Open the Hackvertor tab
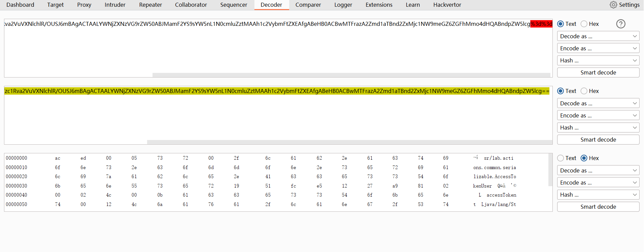The height and width of the screenshot is (252, 644). tap(447, 5)
